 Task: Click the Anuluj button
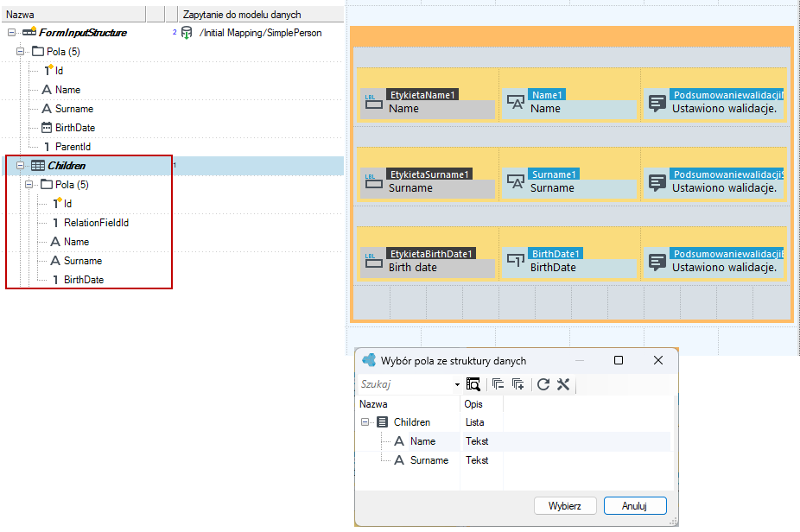click(635, 505)
